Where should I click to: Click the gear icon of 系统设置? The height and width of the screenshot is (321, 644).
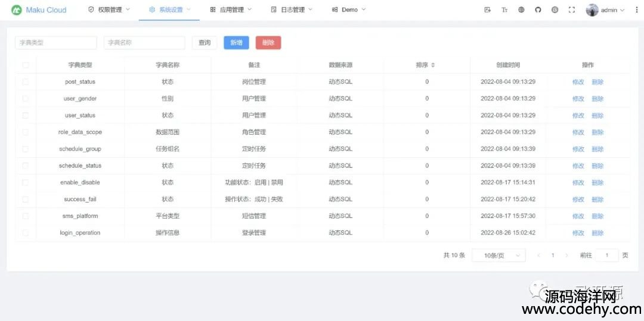pyautogui.click(x=152, y=10)
